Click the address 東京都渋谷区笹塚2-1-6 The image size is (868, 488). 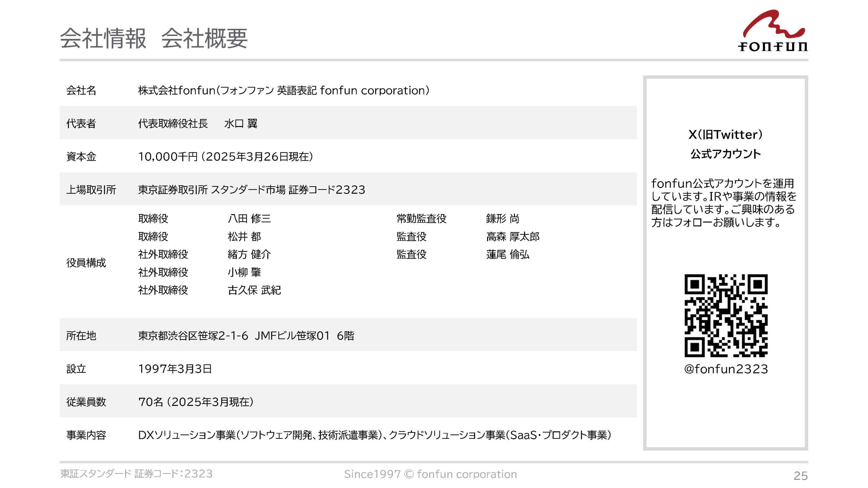[x=193, y=335]
